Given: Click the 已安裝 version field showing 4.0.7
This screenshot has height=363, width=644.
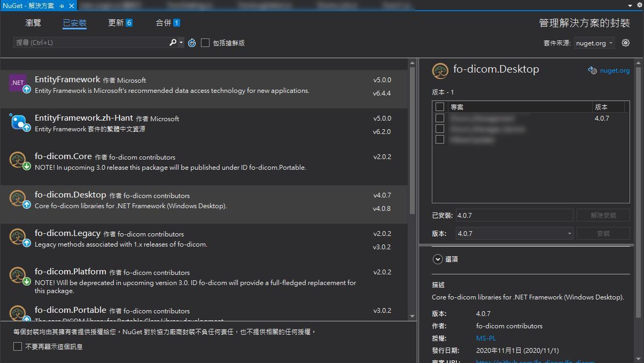Looking at the screenshot, I should (514, 215).
